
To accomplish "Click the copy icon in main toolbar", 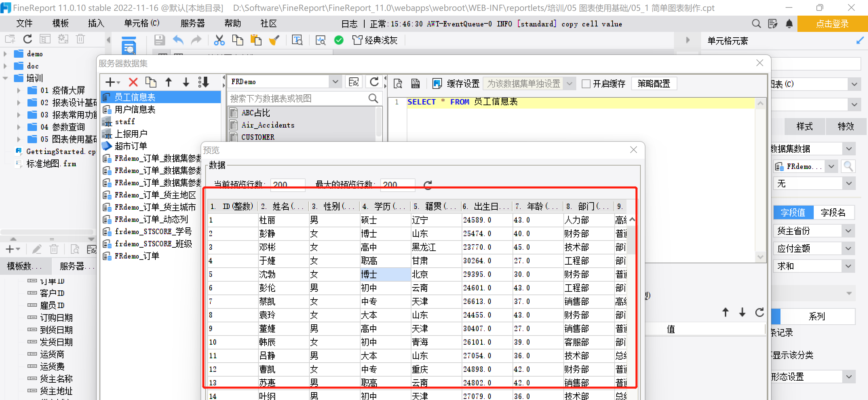I will pyautogui.click(x=237, y=40).
